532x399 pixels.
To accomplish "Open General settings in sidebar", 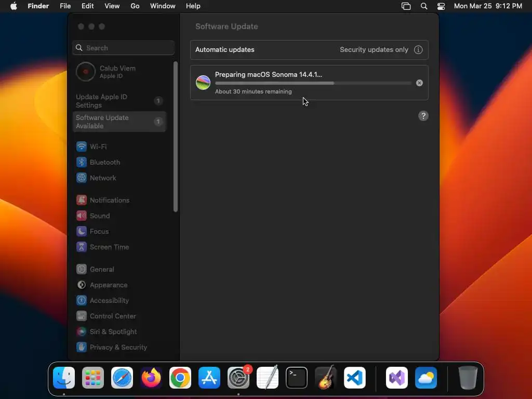I will 119,270.
